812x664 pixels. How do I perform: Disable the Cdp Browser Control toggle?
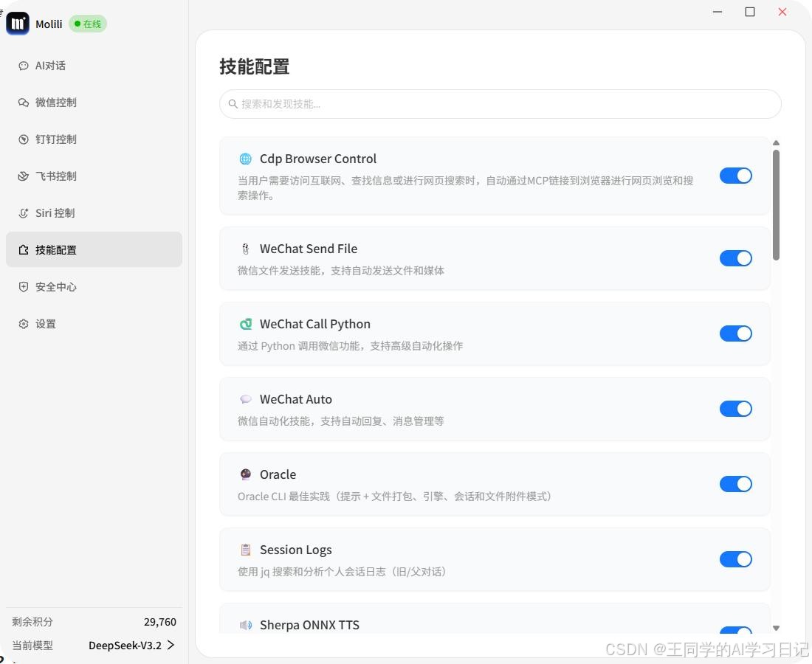coord(735,176)
